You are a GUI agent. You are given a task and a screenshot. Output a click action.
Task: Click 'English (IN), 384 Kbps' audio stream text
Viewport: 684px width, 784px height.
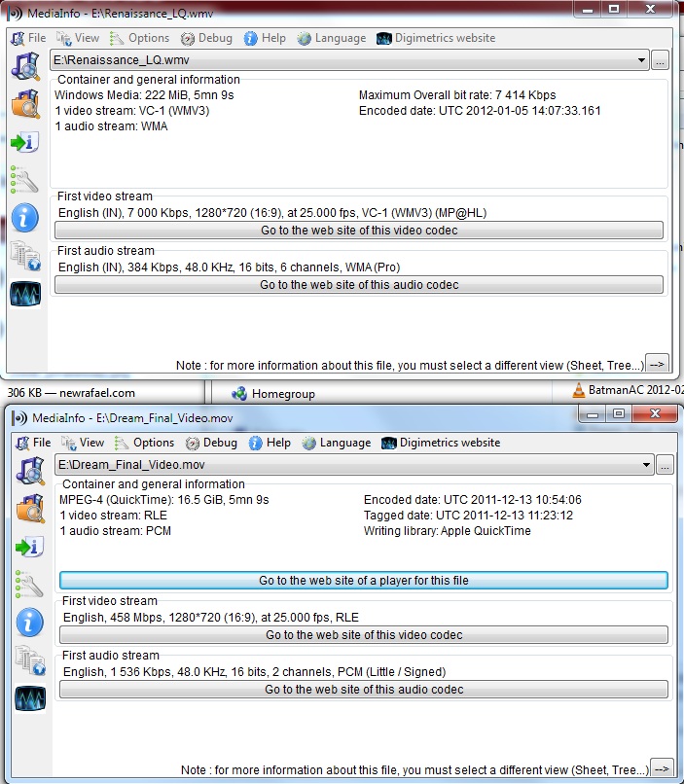coord(229,267)
